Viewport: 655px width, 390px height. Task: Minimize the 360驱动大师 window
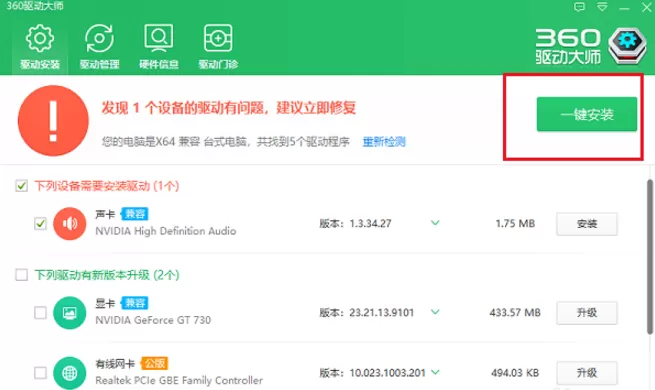pos(624,8)
